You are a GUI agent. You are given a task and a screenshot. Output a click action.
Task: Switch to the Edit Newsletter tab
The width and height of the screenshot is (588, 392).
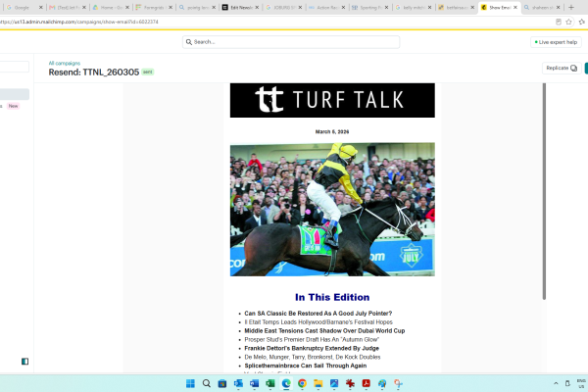coord(240,7)
